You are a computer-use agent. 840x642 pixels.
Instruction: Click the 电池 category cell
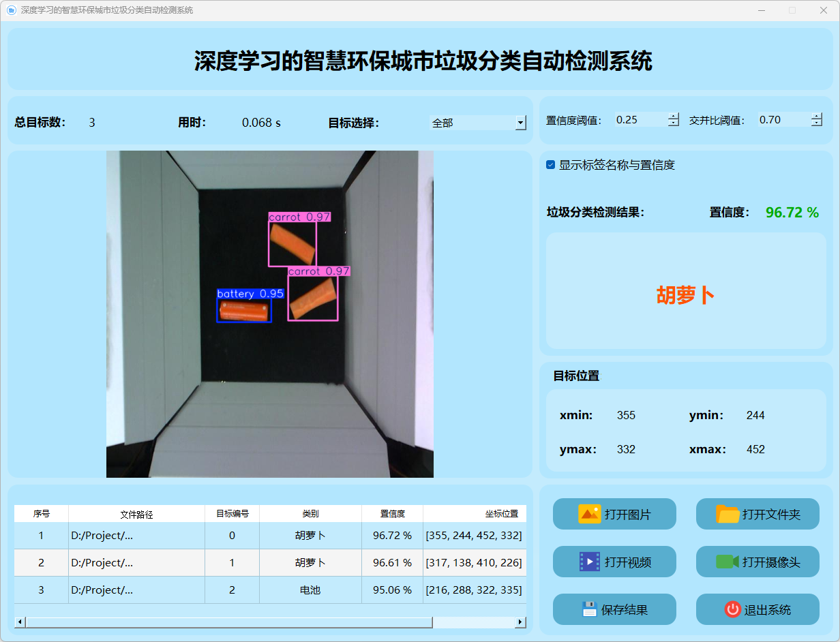(310, 590)
